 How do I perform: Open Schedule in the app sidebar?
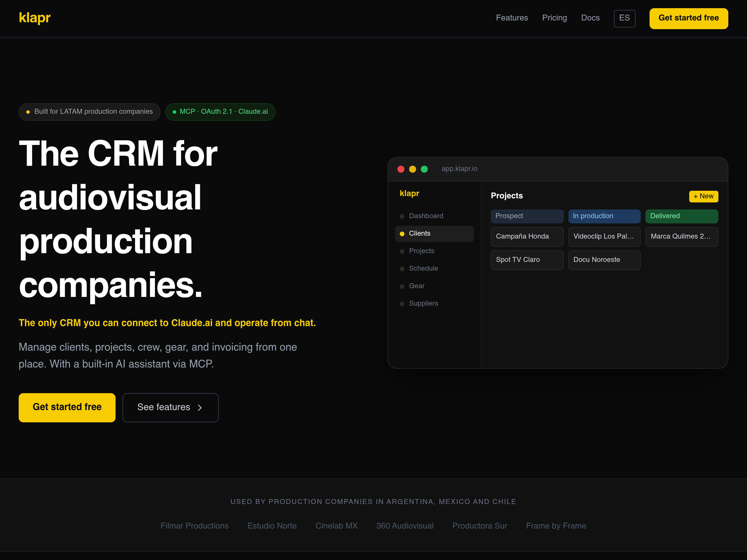click(434, 269)
